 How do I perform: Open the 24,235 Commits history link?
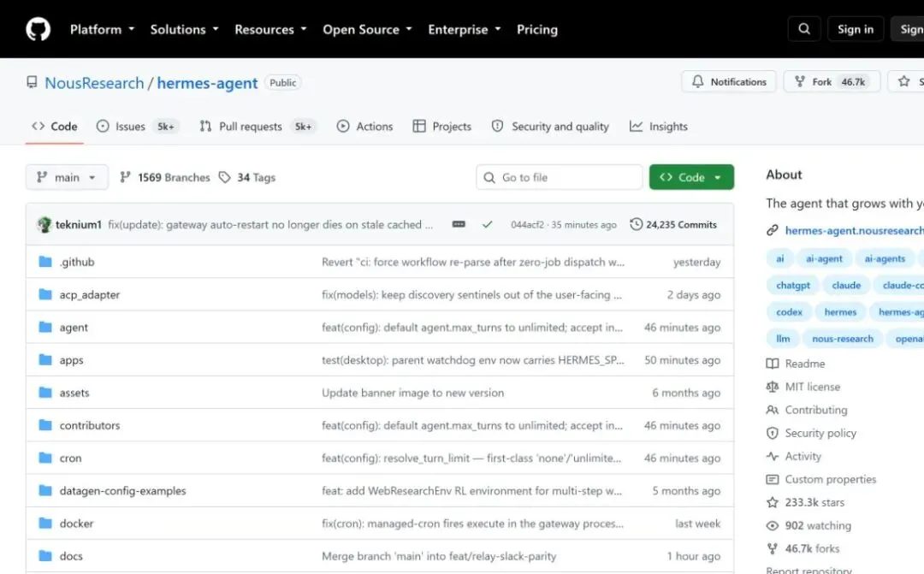673,224
